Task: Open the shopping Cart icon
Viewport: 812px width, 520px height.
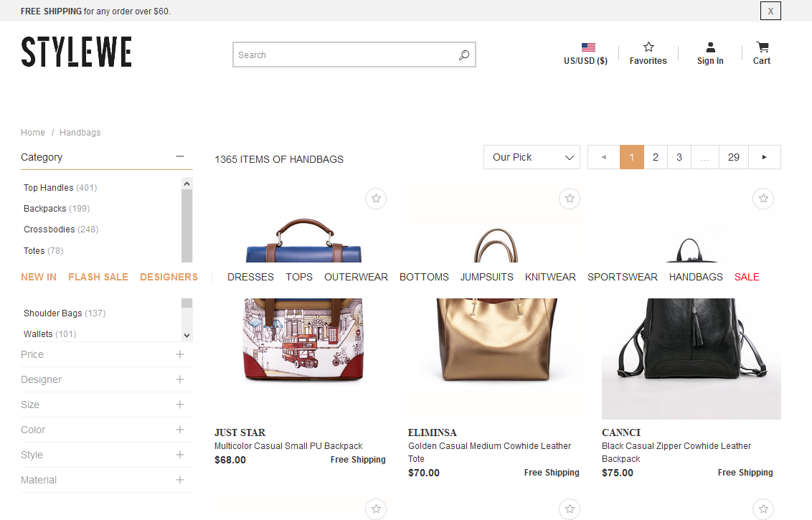Action: click(762, 47)
